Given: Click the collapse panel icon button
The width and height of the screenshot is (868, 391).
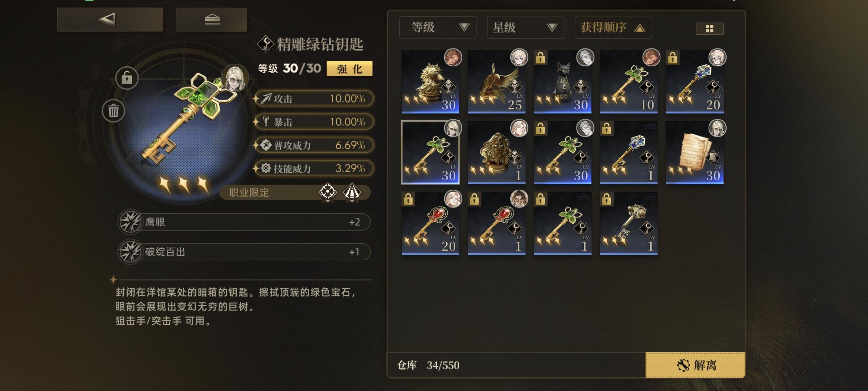Looking at the screenshot, I should click(212, 20).
